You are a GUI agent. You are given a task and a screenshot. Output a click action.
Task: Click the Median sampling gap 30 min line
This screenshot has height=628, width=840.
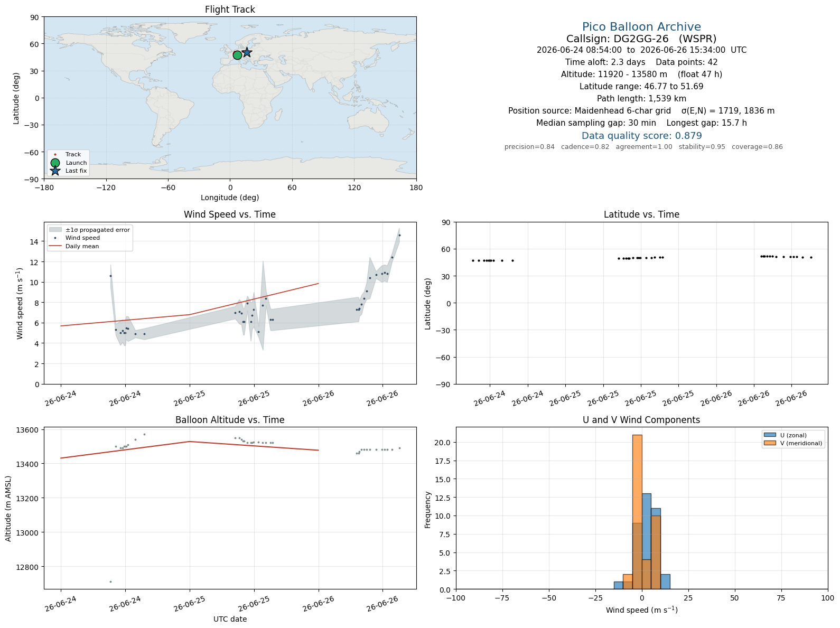coord(641,123)
